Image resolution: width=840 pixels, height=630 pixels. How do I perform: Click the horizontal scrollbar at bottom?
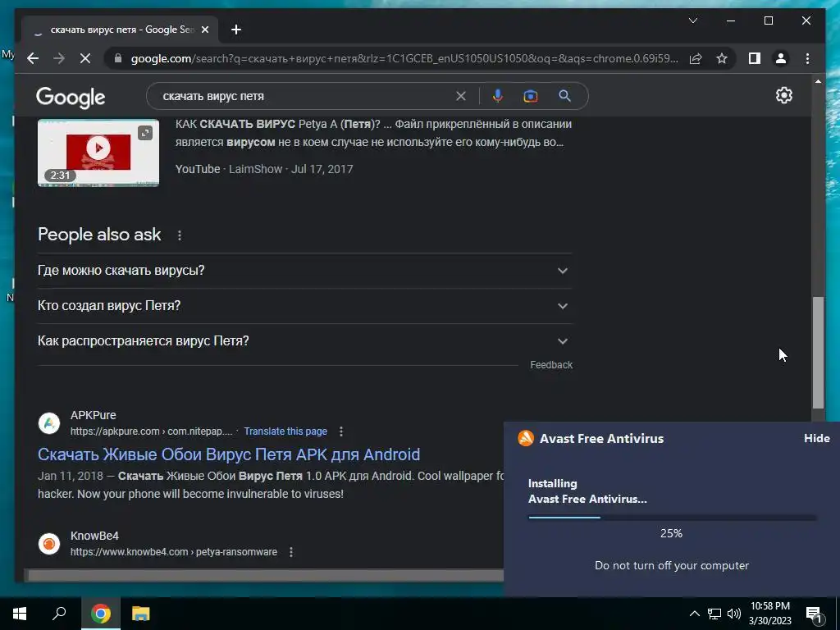(x=265, y=576)
